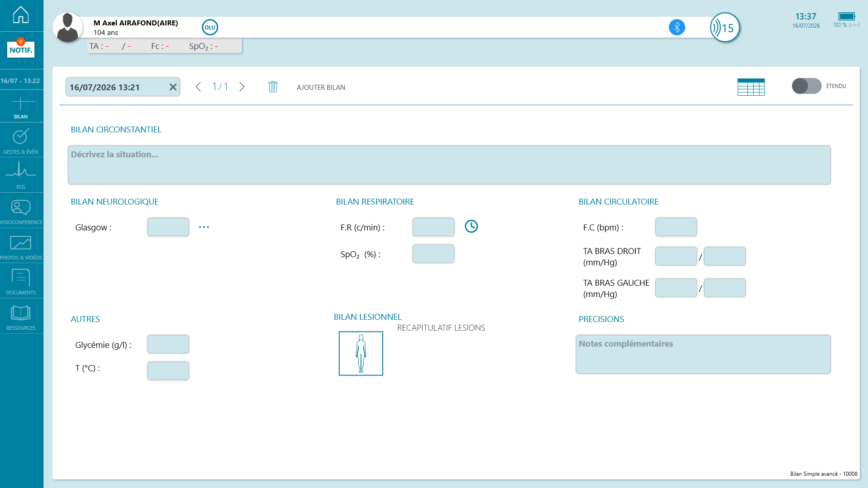Go to next bilan page arrow
This screenshot has width=868, height=488.
(x=242, y=87)
